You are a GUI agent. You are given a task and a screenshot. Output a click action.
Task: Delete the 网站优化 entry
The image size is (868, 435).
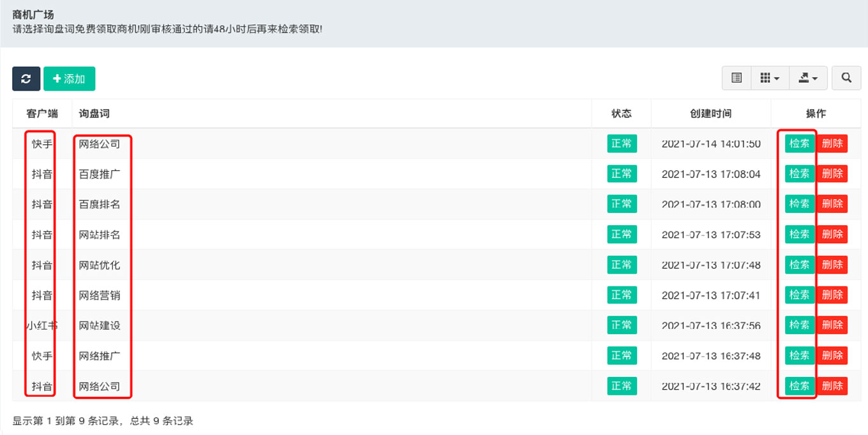pyautogui.click(x=832, y=265)
